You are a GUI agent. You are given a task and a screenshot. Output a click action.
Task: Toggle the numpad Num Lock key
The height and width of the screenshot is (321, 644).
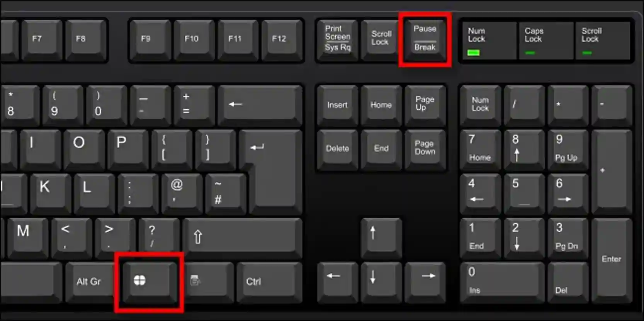click(480, 105)
